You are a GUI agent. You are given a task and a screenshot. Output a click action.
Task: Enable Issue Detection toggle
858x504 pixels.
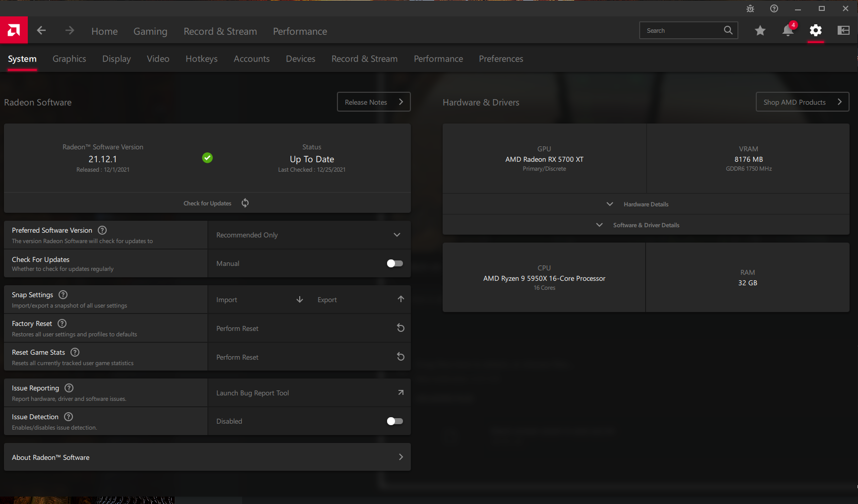tap(395, 421)
